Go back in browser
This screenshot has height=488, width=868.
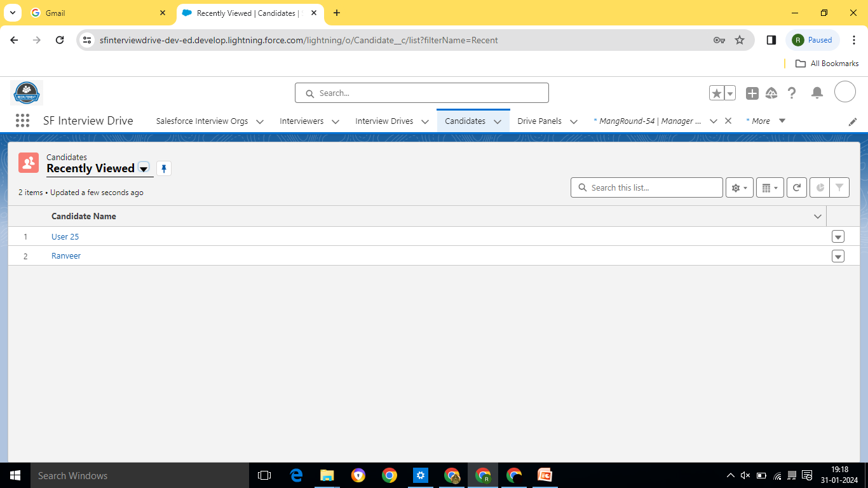point(14,40)
